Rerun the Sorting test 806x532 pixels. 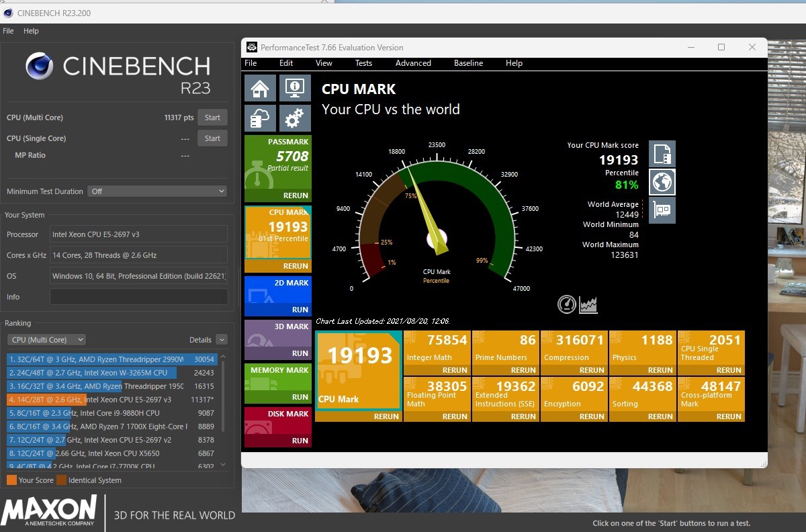coord(660,416)
